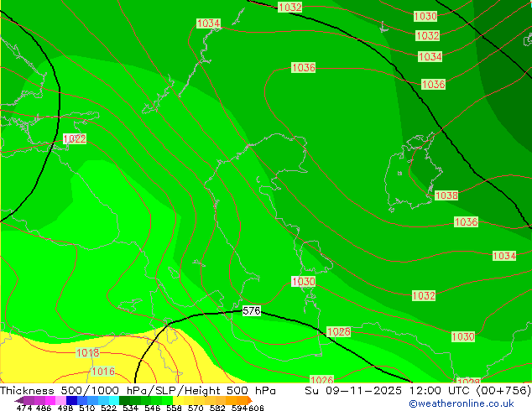This screenshot has height=411, width=532.
Task: Click the deep orange swatch above 594
Action: coord(243,400)
